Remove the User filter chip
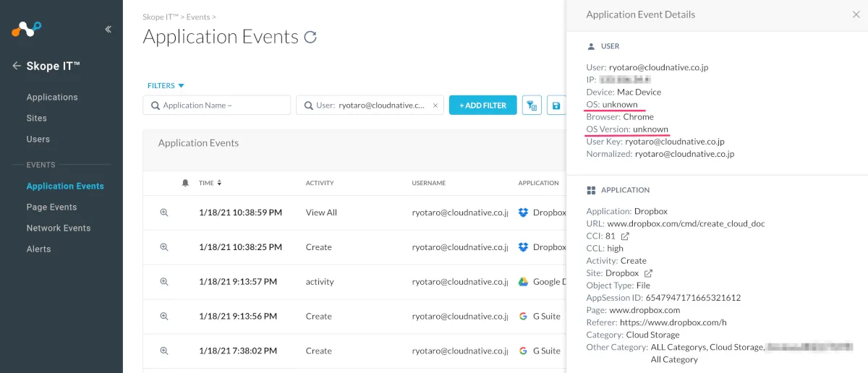Screen dimensions: 868x373 point(435,106)
